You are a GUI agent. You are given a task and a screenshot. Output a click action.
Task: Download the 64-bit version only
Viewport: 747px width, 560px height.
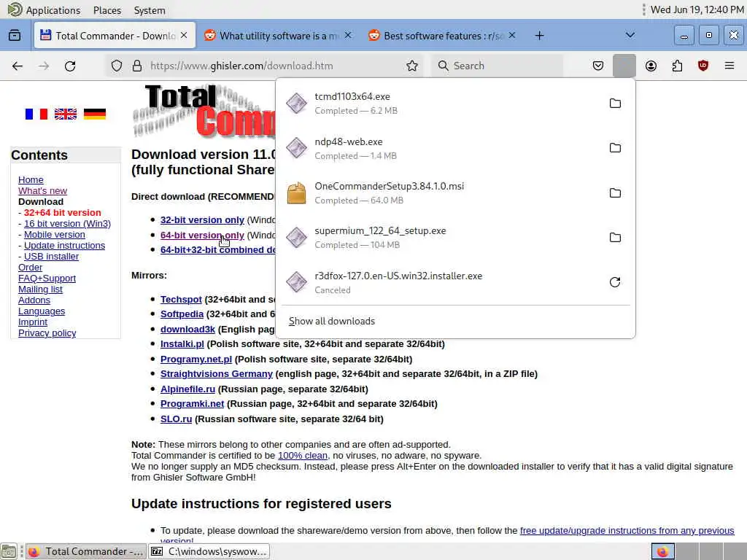(x=202, y=236)
